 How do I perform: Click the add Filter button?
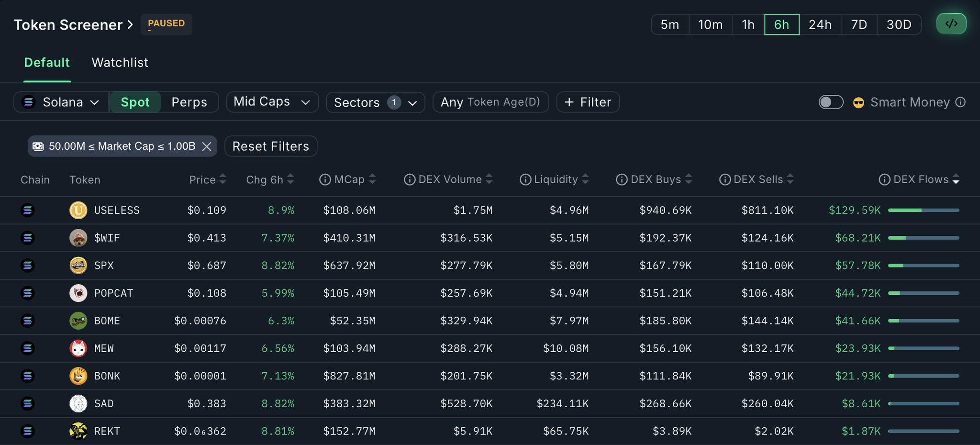point(588,102)
